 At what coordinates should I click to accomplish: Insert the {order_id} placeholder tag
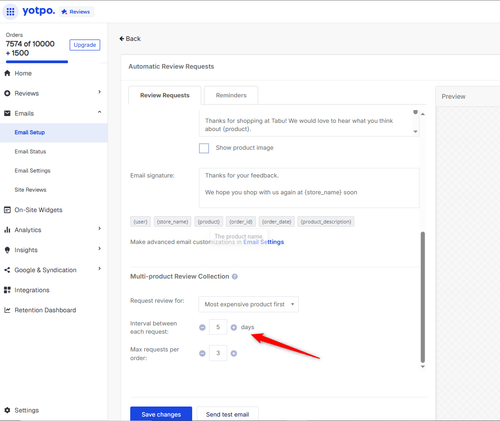click(x=241, y=222)
